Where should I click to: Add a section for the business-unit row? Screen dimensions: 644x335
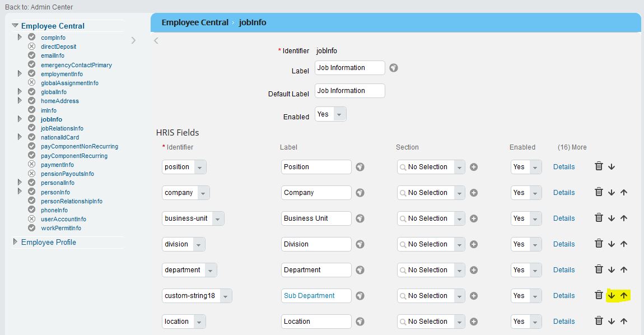point(474,218)
